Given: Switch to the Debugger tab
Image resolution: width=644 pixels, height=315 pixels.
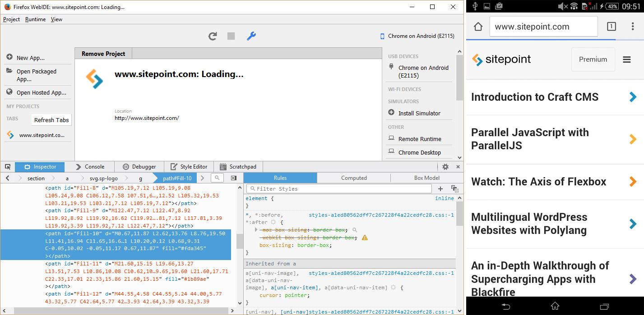Looking at the screenshot, I should 139,167.
